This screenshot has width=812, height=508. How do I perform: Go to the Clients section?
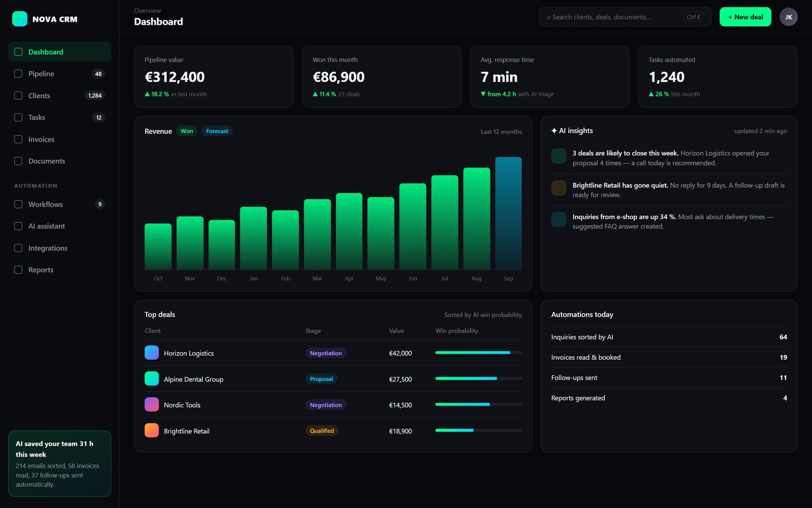[59, 96]
